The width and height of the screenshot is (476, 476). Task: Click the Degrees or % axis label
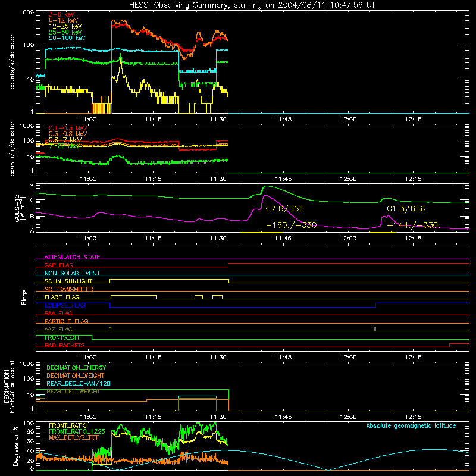[15, 446]
